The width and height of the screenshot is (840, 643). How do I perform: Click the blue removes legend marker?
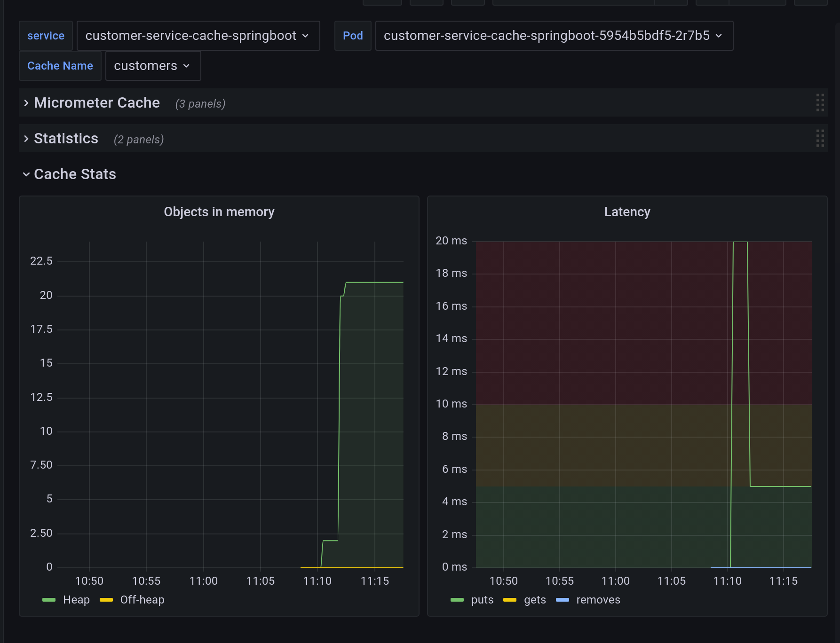[x=563, y=600]
